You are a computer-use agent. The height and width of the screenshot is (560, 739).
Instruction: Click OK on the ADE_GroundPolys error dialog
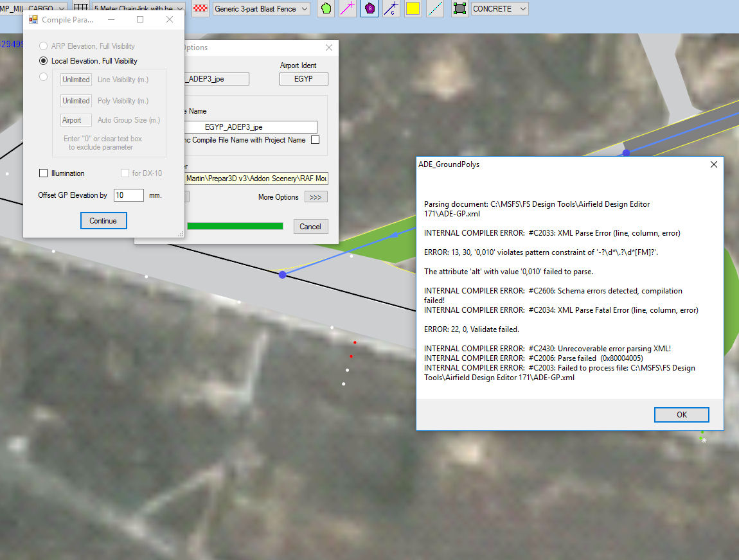(x=681, y=415)
